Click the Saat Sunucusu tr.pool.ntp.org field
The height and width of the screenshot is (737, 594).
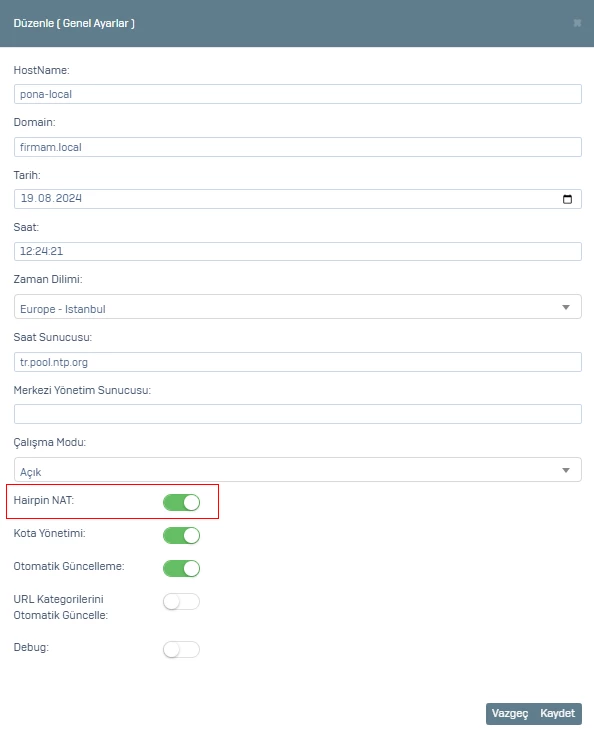click(297, 362)
